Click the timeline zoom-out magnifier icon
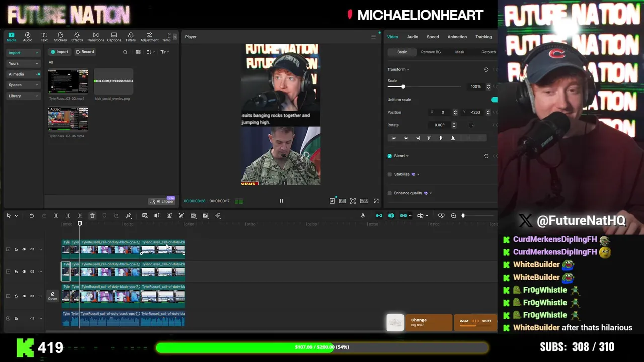 [453, 216]
